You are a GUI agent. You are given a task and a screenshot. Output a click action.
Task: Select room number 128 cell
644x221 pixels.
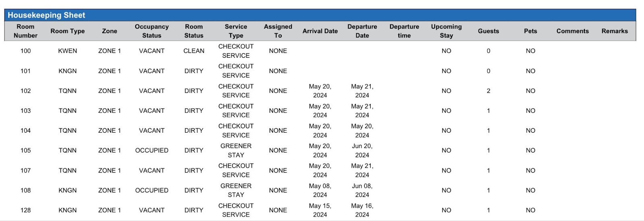pos(25,210)
